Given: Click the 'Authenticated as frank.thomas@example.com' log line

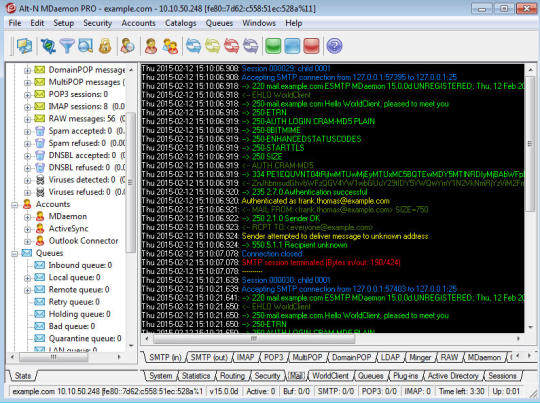Looking at the screenshot, I should tap(315, 201).
